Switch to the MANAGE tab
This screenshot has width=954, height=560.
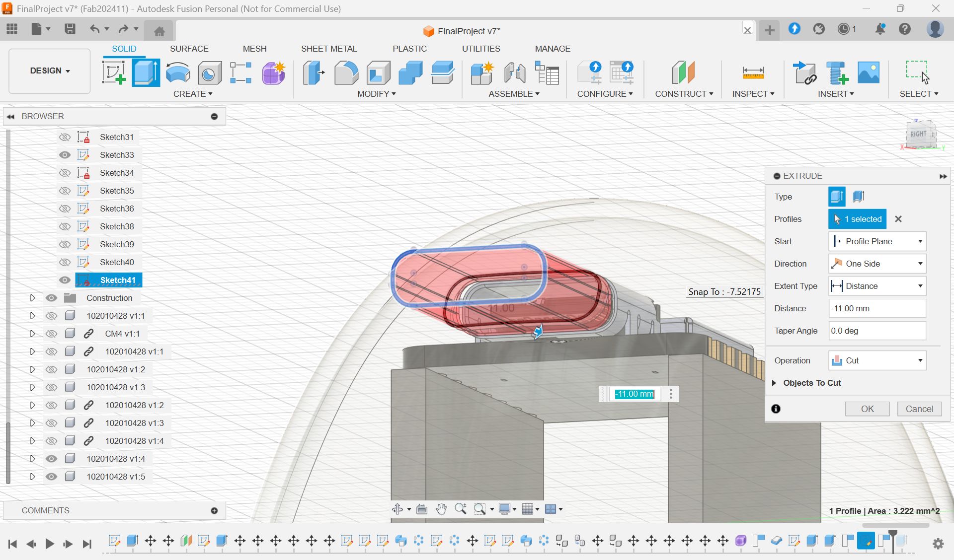[x=553, y=49]
